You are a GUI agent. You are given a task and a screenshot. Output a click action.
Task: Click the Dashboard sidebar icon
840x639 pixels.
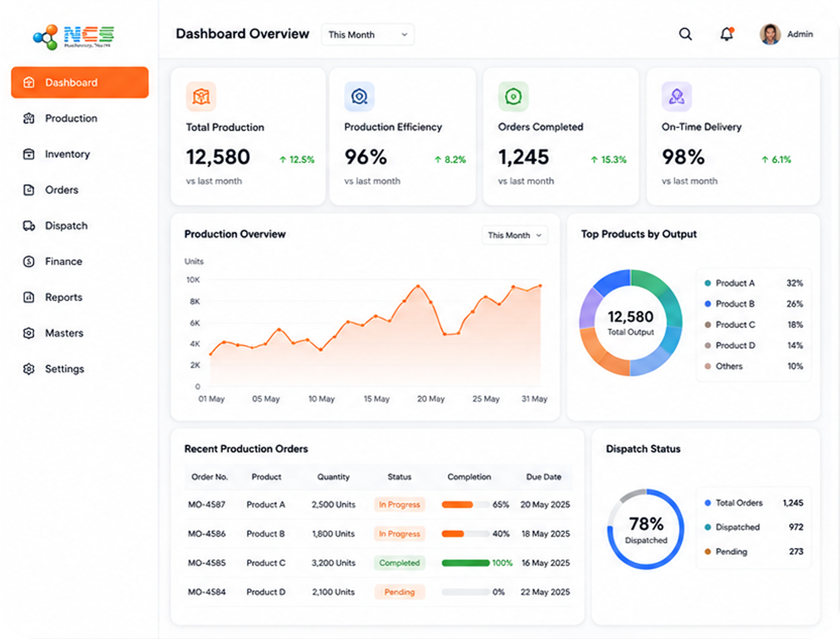pos(29,83)
